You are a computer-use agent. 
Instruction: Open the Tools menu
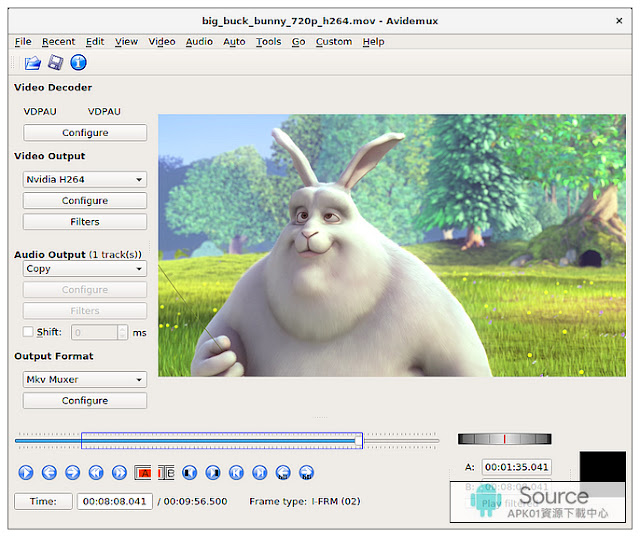(269, 42)
